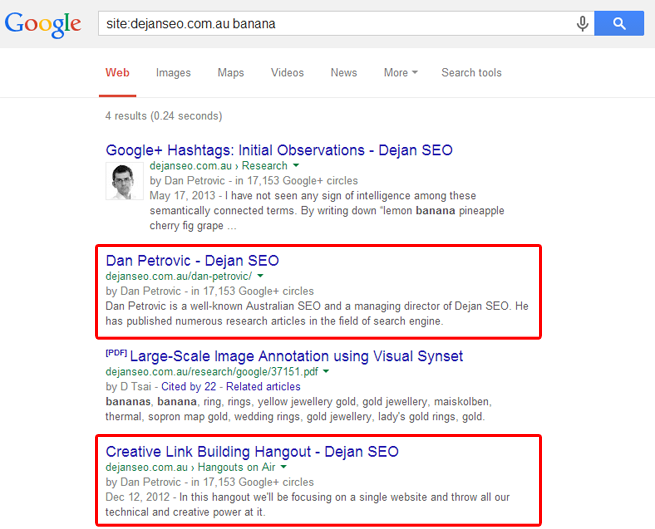Click the microphone voice search icon
This screenshot has width=655, height=529.
click(x=582, y=23)
